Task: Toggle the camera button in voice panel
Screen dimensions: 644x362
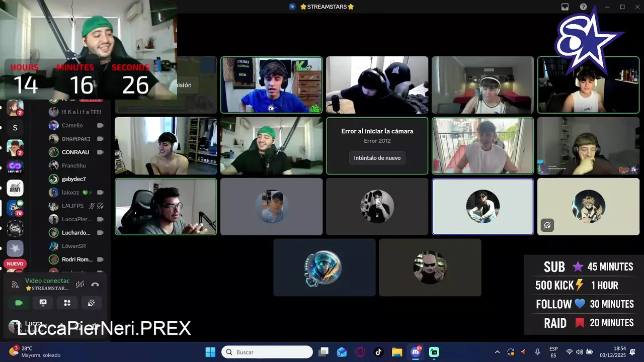Action: tap(19, 303)
